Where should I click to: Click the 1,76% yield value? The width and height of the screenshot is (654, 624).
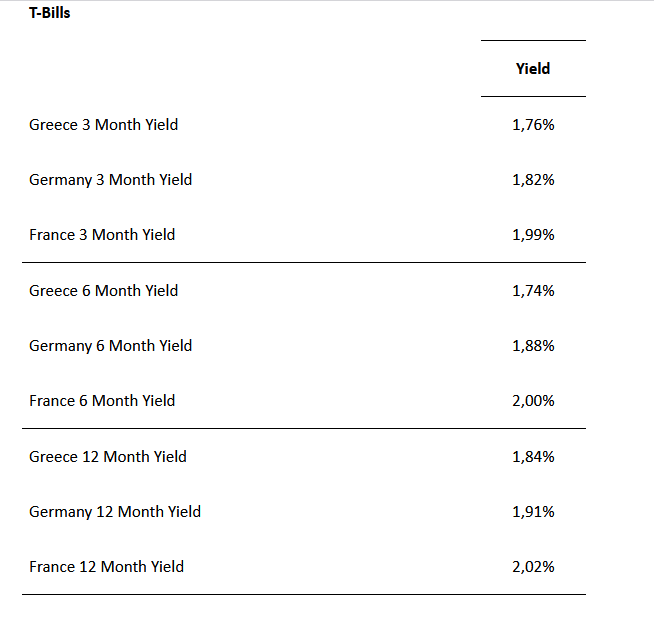(x=533, y=125)
